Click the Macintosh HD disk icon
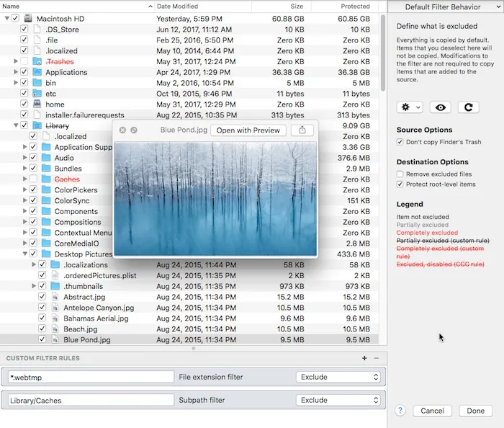 tap(28, 18)
